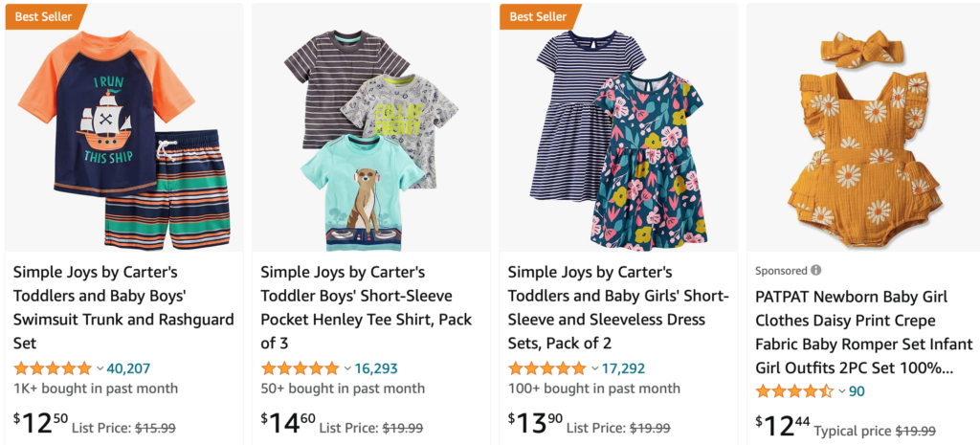View the 16,293 customer reviews
Screen dimensions: 980x445
376,368
